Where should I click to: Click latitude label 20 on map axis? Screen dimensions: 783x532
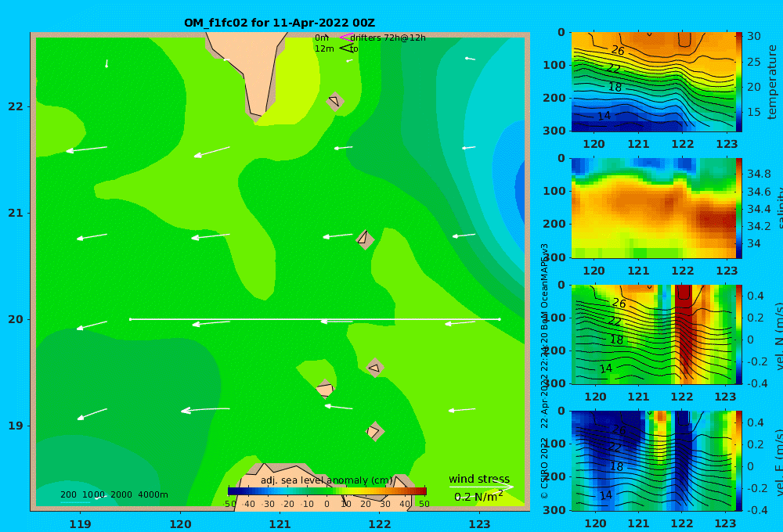pos(16,319)
